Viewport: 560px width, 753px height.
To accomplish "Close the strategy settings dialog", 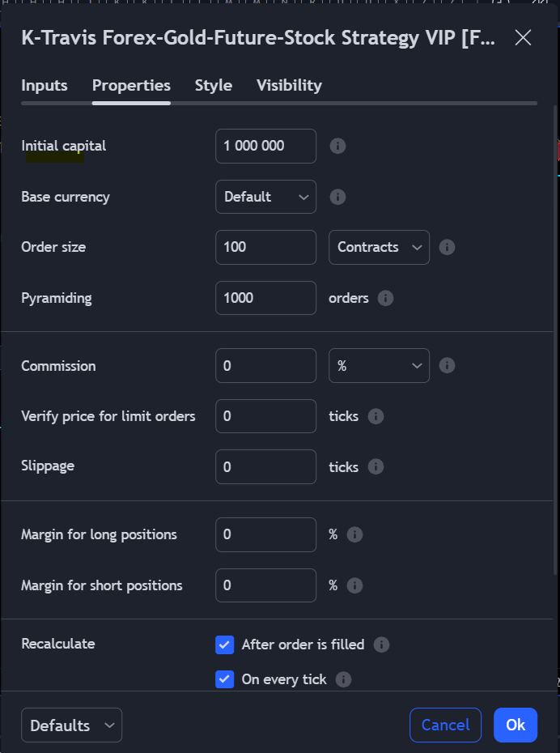I will pos(524,37).
